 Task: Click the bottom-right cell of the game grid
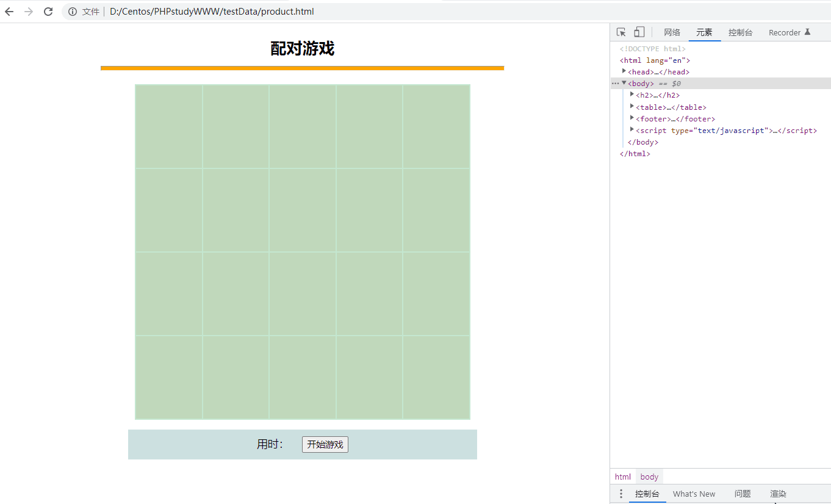(436, 377)
